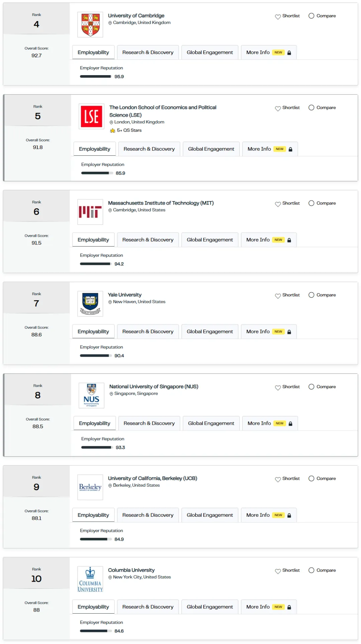Click the NUS logo

(x=92, y=395)
